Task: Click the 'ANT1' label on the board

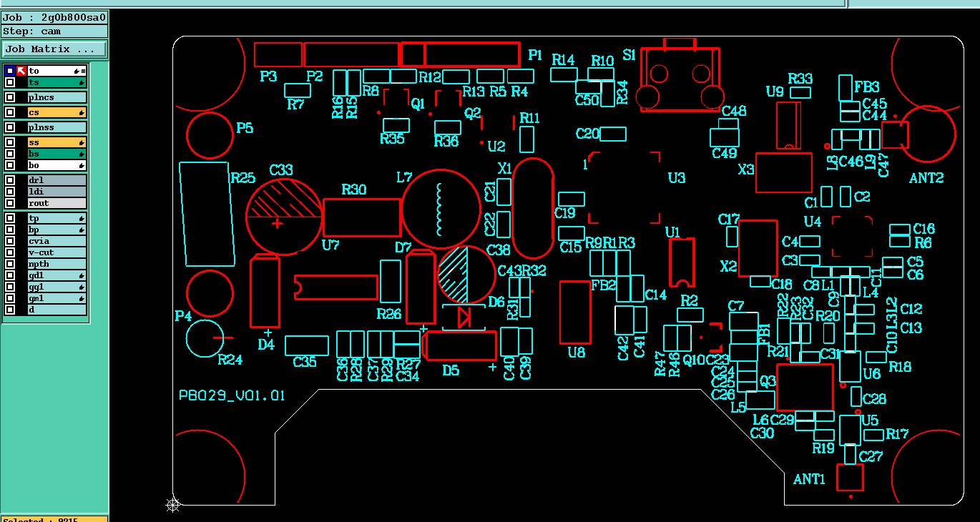Action: (809, 480)
